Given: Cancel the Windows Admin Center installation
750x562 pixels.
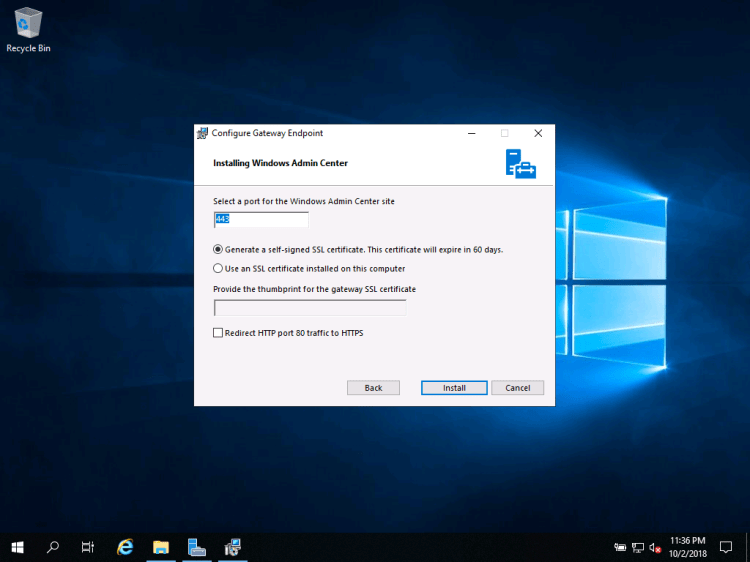Looking at the screenshot, I should pos(518,388).
